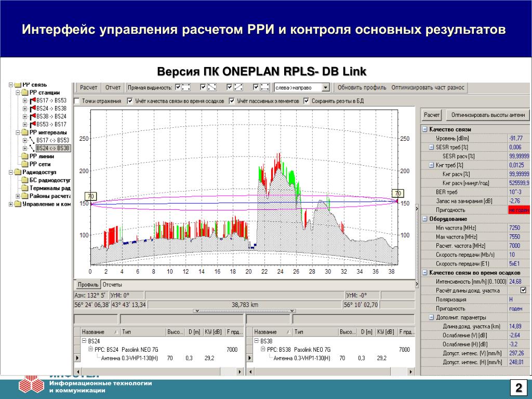Click the fourth line-of-sight icon near the direction combo
Screen dimensions: 532x399
[265, 87]
